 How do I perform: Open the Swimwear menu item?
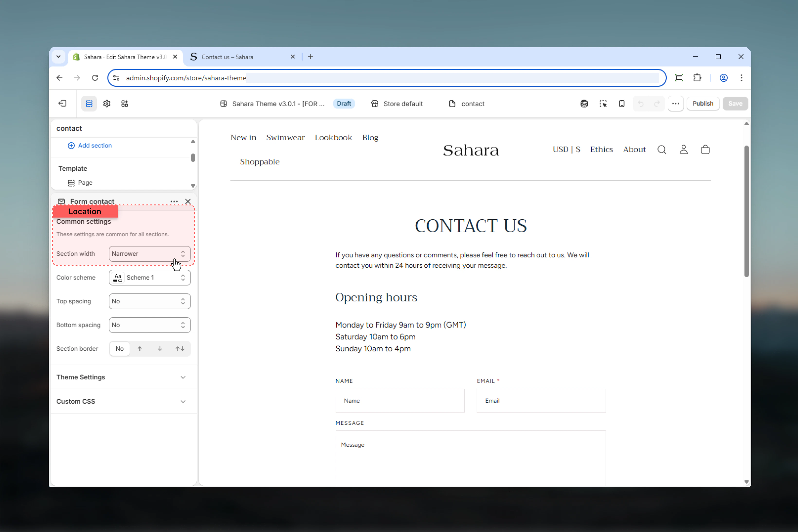click(285, 138)
